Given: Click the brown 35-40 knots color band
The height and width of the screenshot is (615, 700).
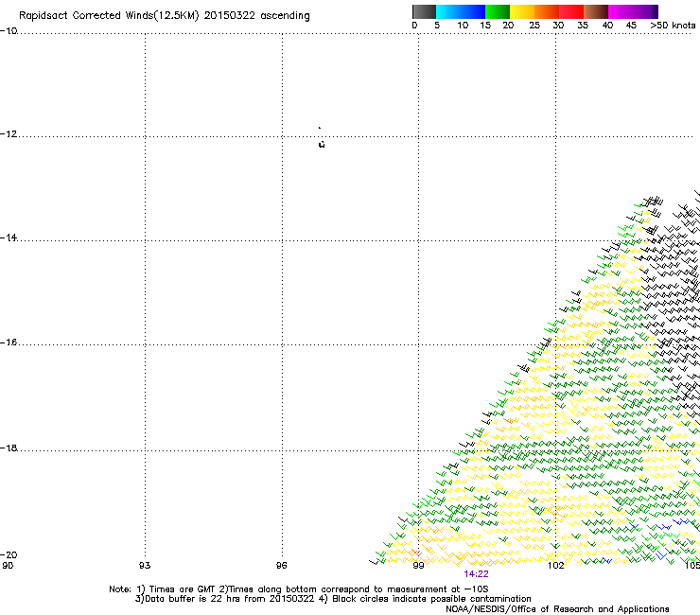Looking at the screenshot, I should pos(596,11).
